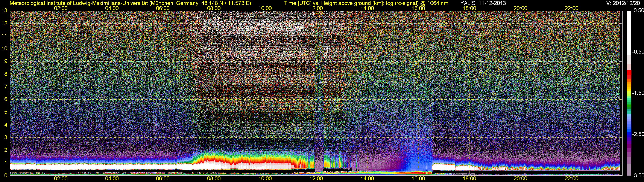644x182 pixels.
Task: Click the 0.50 colorbar scale value
Action: [x=639, y=10]
